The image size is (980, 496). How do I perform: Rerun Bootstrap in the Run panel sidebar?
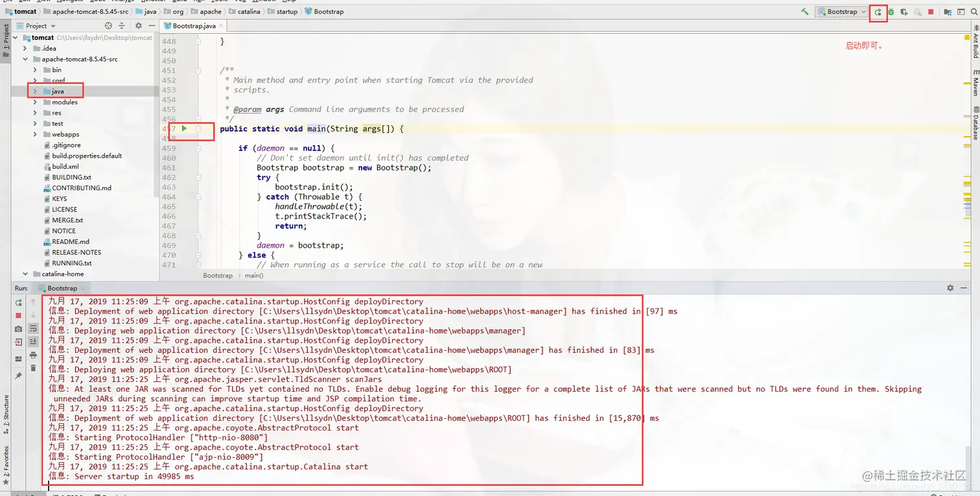[18, 303]
